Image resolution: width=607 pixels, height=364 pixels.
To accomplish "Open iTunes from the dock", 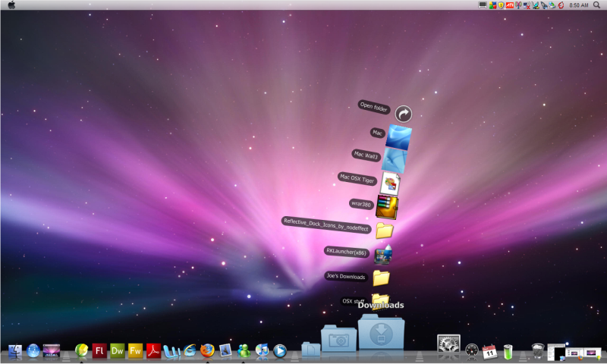I will click(262, 350).
